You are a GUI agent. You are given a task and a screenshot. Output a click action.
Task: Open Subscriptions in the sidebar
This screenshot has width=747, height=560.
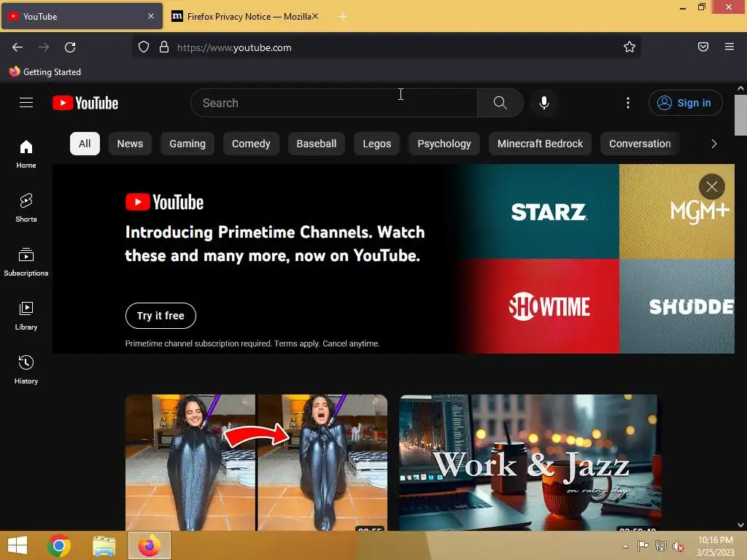tap(26, 262)
